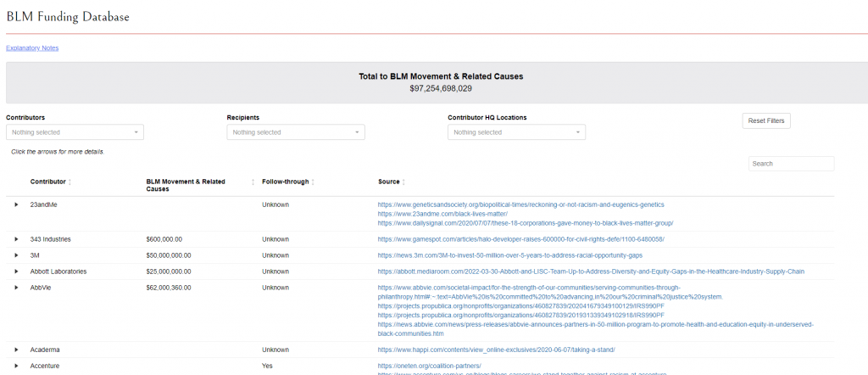868x375 pixels.
Task: Open the abbvie.com societal-impact link
Action: pyautogui.click(x=550, y=293)
